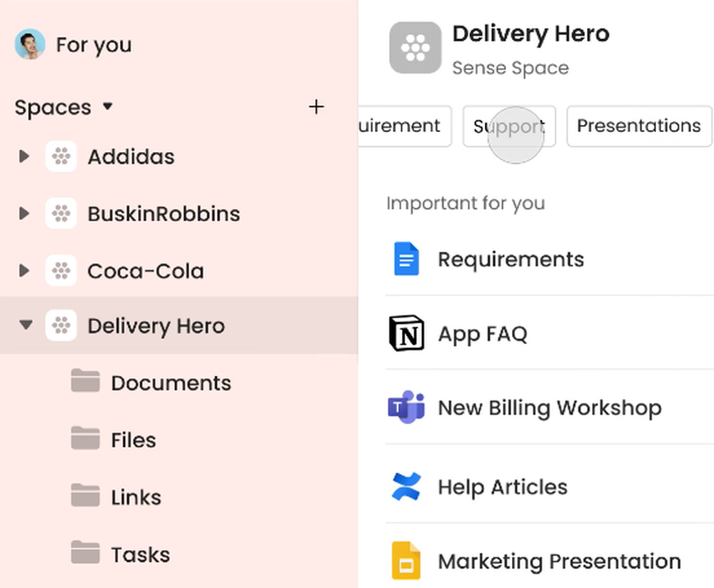Open New Billing Workshop meeting

click(x=550, y=407)
